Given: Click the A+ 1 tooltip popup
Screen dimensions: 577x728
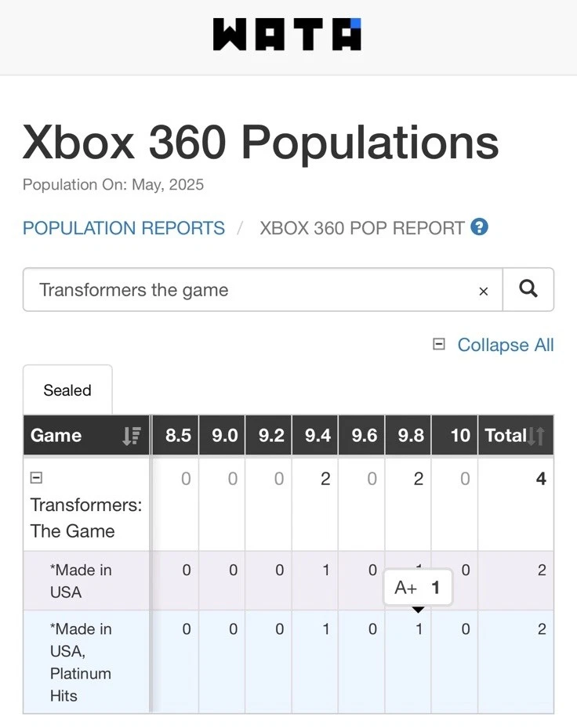Looking at the screenshot, I should (417, 588).
